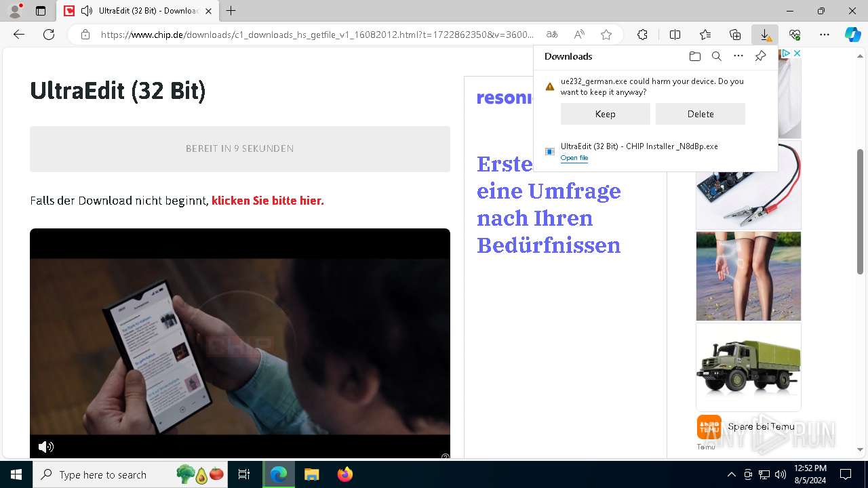This screenshot has height=488, width=868.
Task: Open Windows Start menu
Action: click(16, 474)
